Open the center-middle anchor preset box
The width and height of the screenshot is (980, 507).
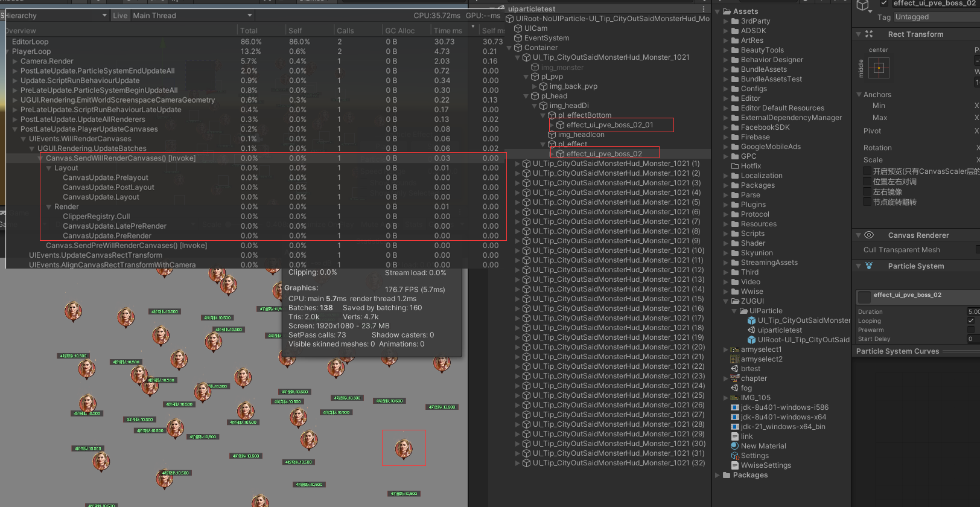(x=879, y=68)
